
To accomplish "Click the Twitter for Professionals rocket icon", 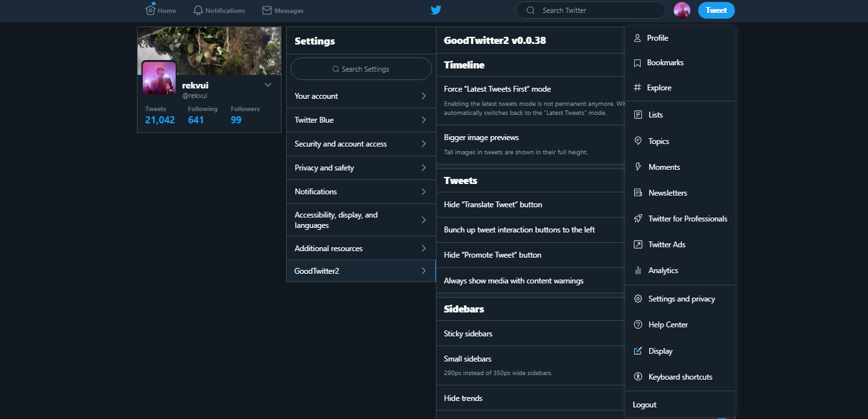I will [x=637, y=219].
